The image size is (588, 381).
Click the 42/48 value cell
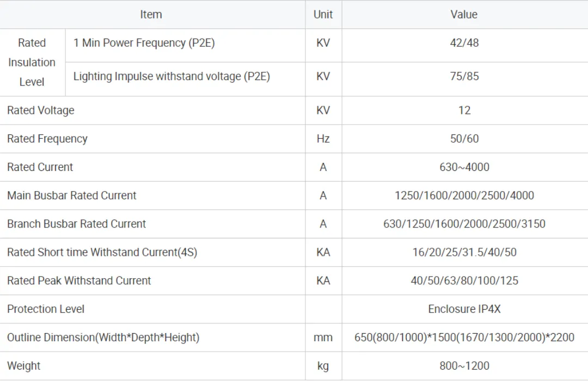[x=464, y=43]
